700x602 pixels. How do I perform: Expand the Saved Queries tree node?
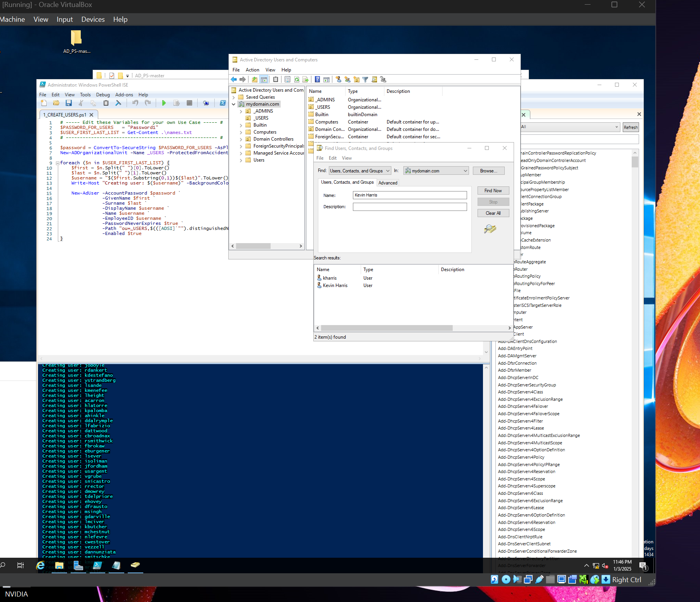point(234,97)
